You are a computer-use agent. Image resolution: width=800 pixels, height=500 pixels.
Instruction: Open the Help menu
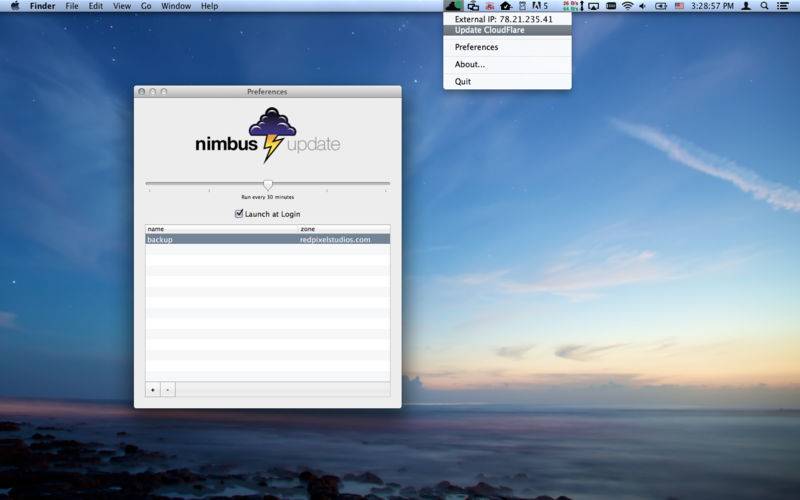pos(209,6)
